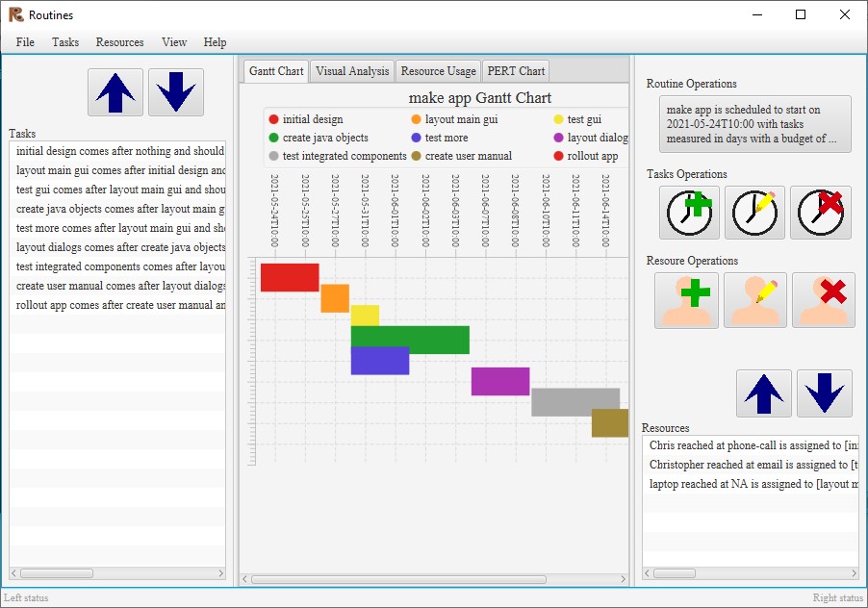Open the Help menu

point(215,42)
